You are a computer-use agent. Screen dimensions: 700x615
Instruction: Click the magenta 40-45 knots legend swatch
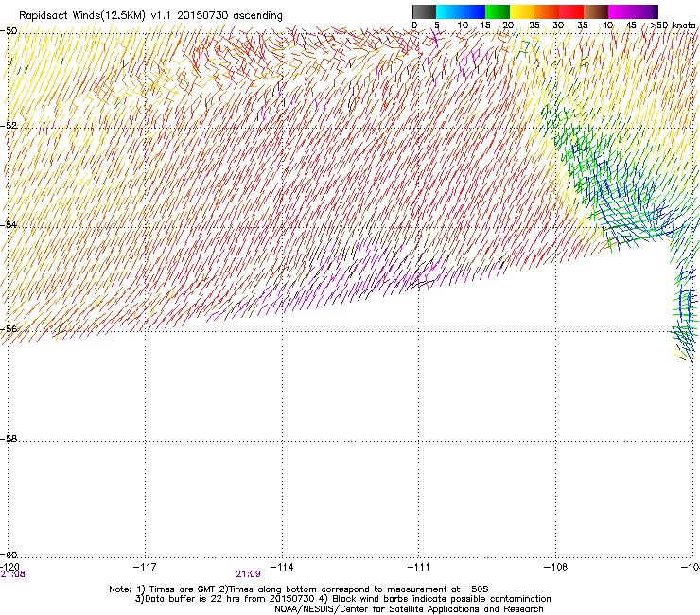[x=621, y=11]
